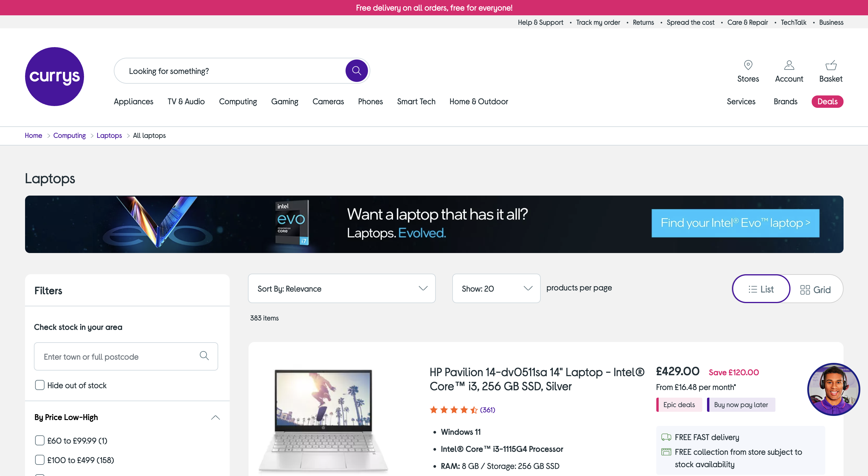This screenshot has height=476, width=868.
Task: Open the Spread the cost link
Action: tap(691, 22)
